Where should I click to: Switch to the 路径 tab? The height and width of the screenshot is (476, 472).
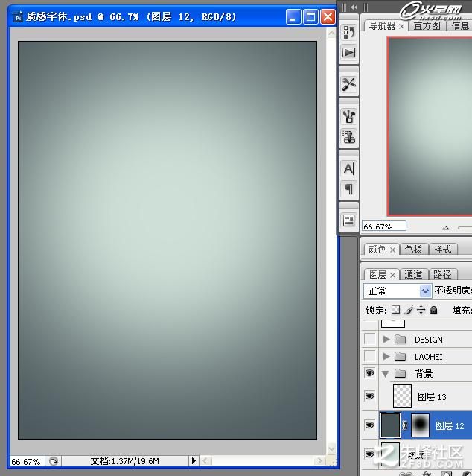(x=442, y=274)
